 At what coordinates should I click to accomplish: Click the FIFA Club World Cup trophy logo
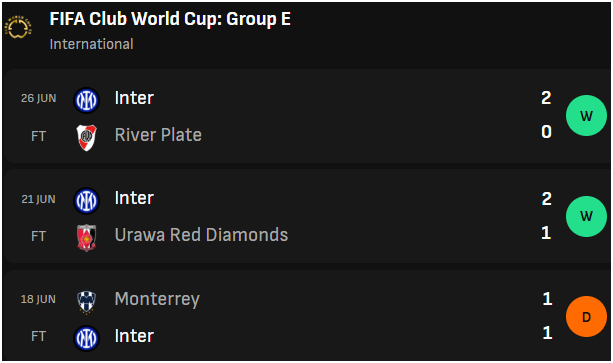(18, 27)
